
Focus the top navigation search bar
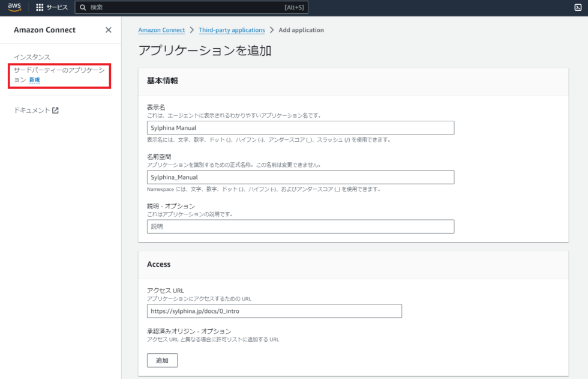(192, 7)
